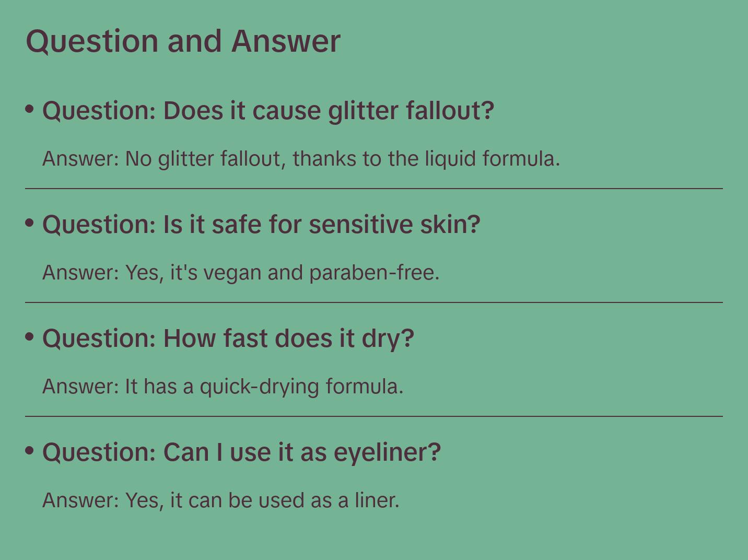The height and width of the screenshot is (560, 748).
Task: Click the answer about use as a liner
Action: click(220, 500)
